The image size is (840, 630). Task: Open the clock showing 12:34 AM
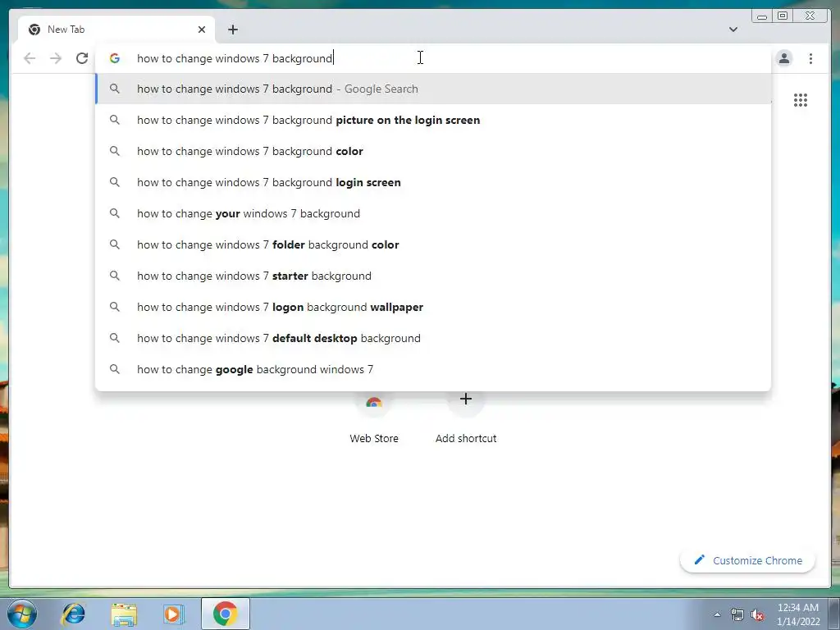(x=798, y=614)
